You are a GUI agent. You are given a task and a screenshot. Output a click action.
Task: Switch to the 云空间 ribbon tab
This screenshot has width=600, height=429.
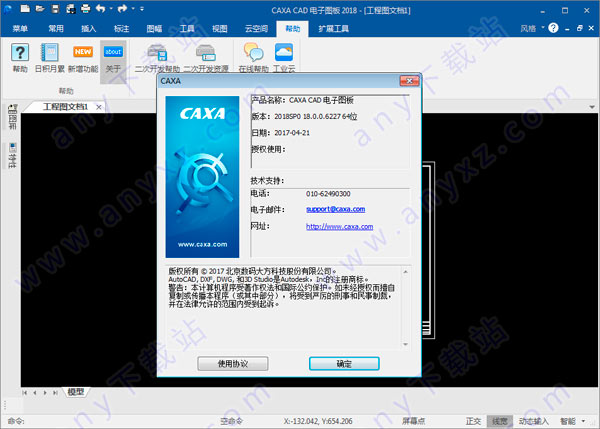pos(256,29)
